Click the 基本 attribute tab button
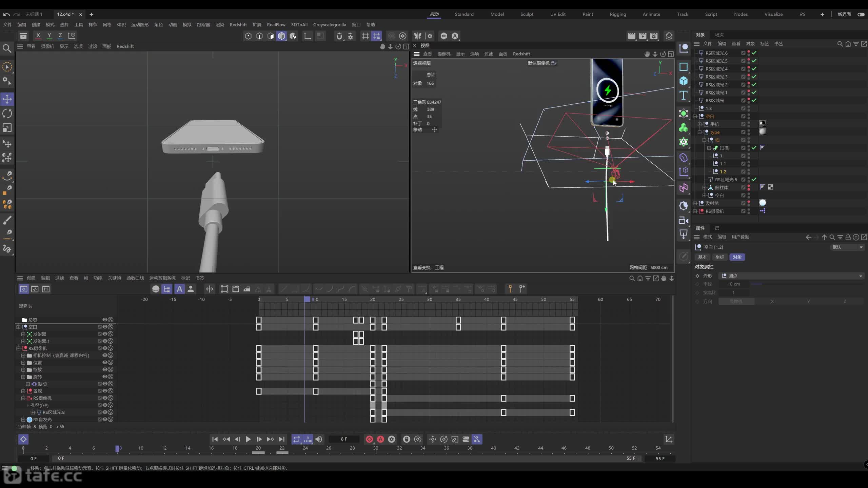Image resolution: width=868 pixels, height=488 pixels. pyautogui.click(x=702, y=257)
